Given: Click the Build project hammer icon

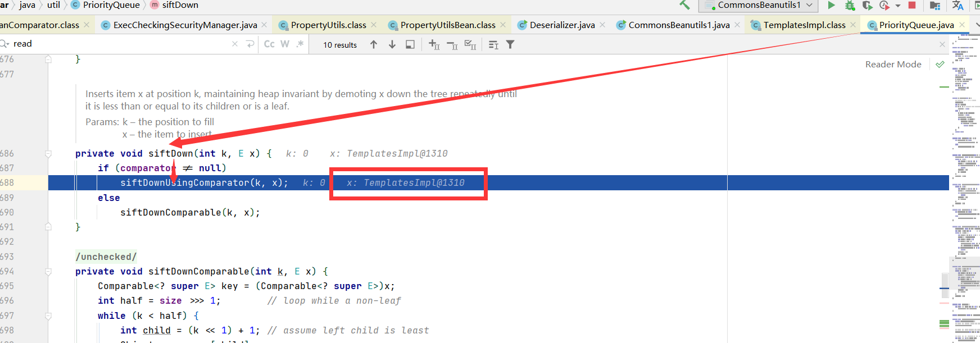Looking at the screenshot, I should (x=684, y=5).
